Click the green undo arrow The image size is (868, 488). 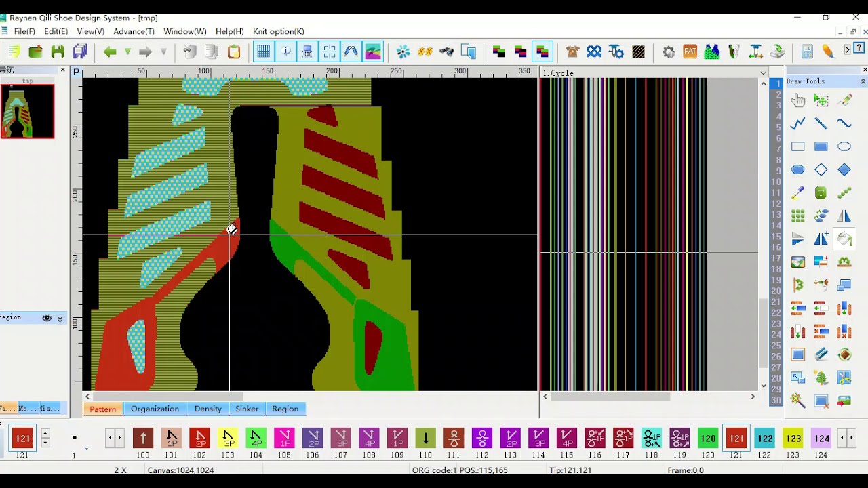tap(110, 52)
